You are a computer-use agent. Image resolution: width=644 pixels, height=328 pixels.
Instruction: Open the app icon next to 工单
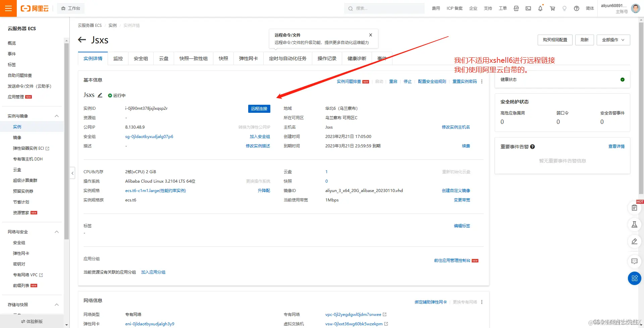tap(516, 8)
